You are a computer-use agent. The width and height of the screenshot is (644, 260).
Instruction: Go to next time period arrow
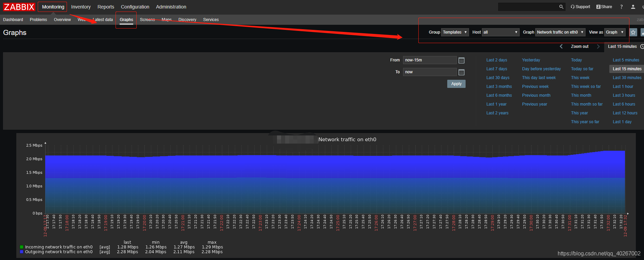pyautogui.click(x=598, y=47)
